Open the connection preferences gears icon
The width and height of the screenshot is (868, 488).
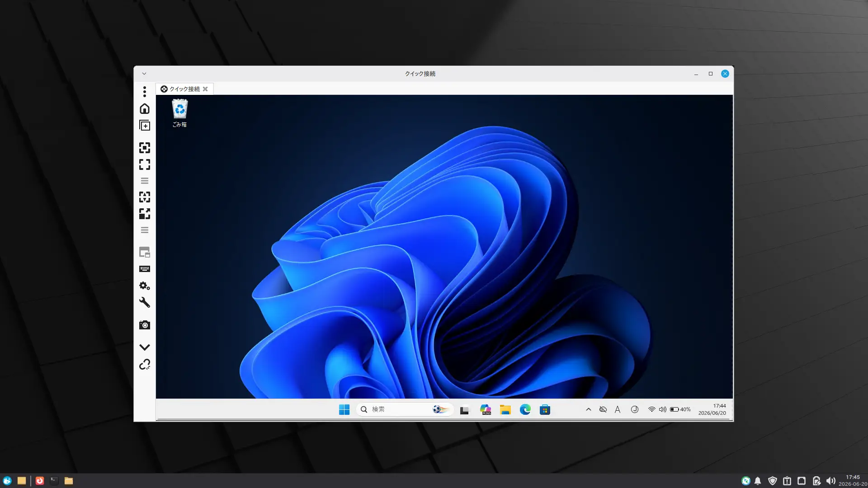coord(145,286)
